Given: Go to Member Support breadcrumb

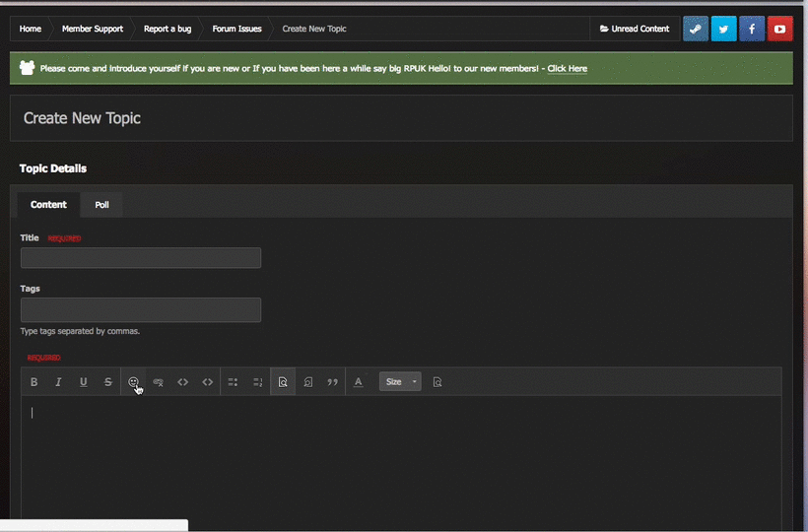Looking at the screenshot, I should 93,29.
